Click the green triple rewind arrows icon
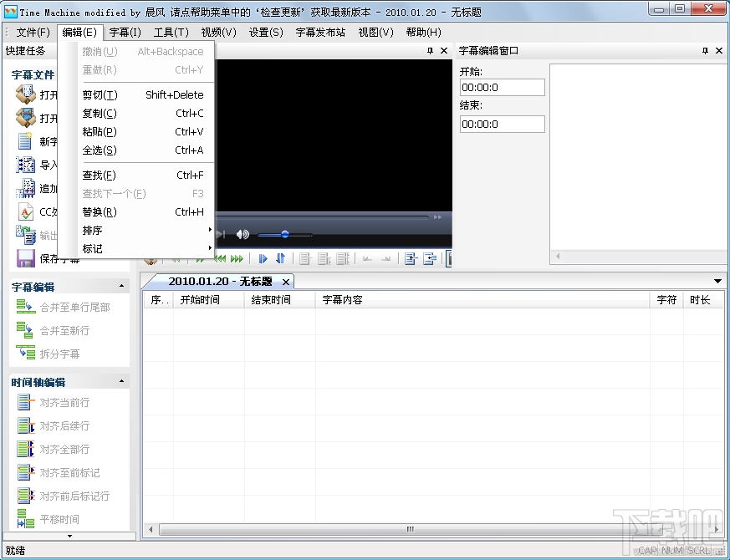Viewport: 730px width, 560px height. tap(220, 259)
